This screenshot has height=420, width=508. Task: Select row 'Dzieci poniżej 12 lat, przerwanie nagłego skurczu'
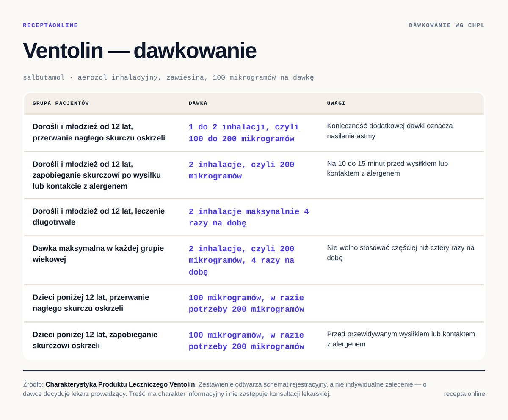click(254, 303)
